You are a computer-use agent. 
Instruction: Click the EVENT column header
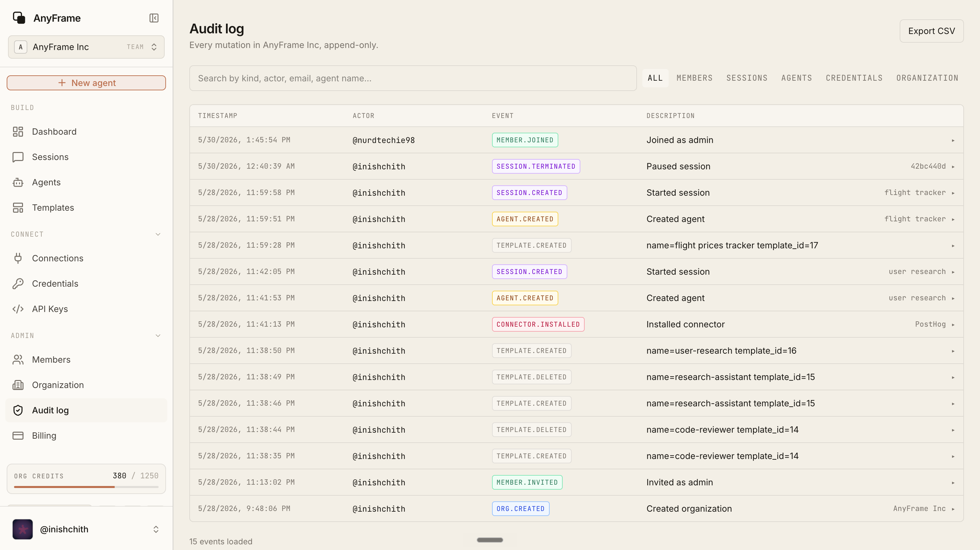pos(503,116)
